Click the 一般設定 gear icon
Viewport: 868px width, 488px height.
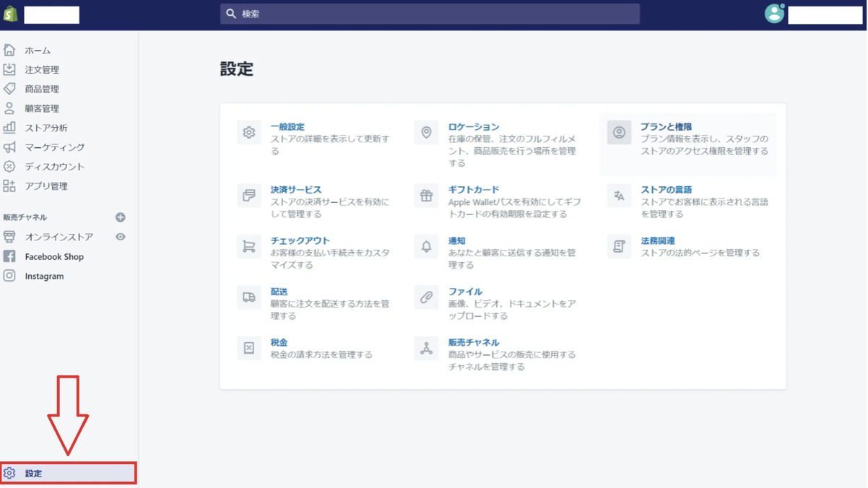249,133
